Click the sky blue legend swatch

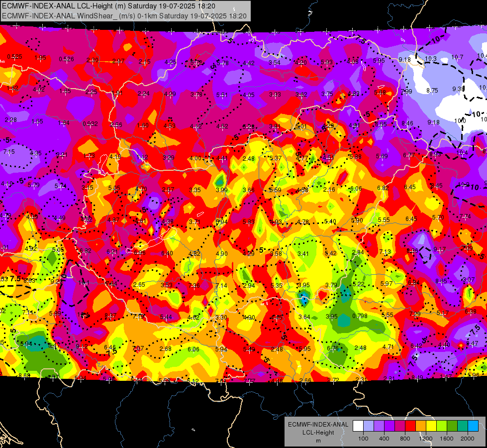coord(473,426)
